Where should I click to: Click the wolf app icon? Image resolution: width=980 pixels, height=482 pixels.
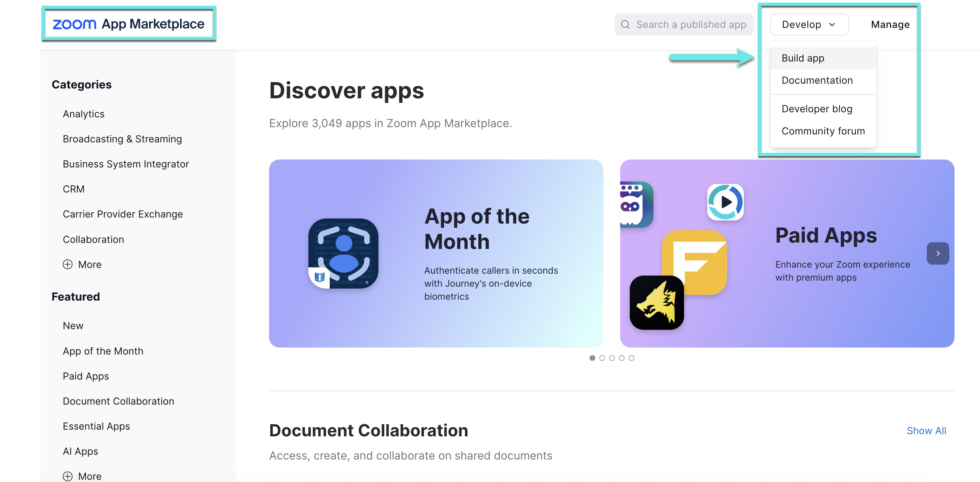(656, 303)
